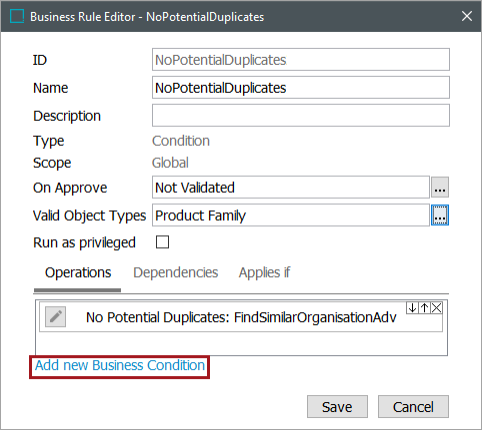Move the operation down with the arrow icon
This screenshot has height=430, width=482.
[x=412, y=308]
